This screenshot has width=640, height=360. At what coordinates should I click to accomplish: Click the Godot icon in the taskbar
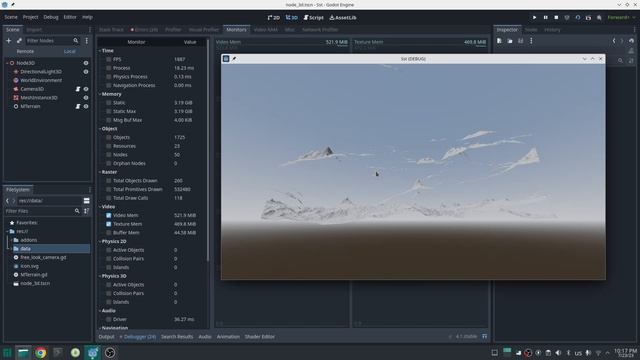point(93,353)
